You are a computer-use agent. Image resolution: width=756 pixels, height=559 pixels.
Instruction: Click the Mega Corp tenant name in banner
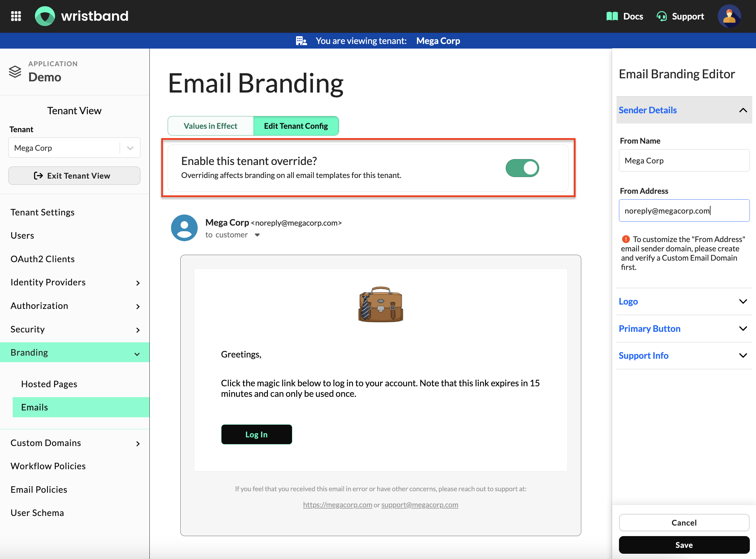(x=438, y=41)
